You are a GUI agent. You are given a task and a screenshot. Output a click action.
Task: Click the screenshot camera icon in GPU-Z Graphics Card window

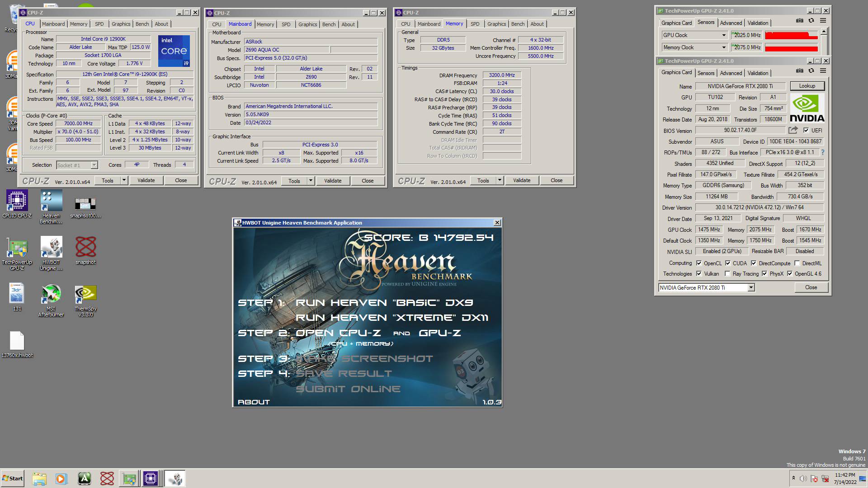(x=799, y=71)
